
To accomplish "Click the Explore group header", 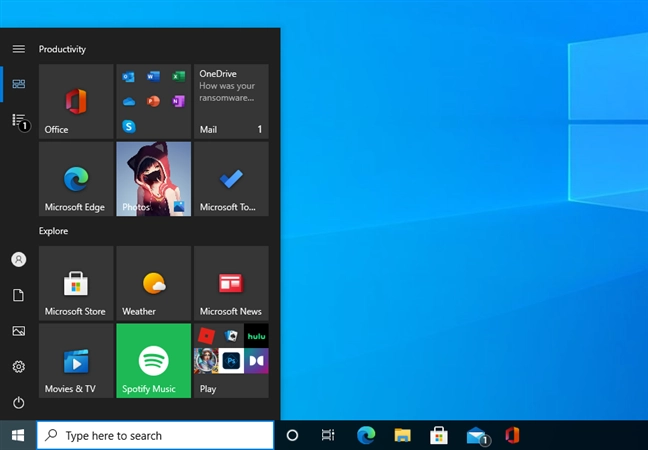I will tap(53, 231).
